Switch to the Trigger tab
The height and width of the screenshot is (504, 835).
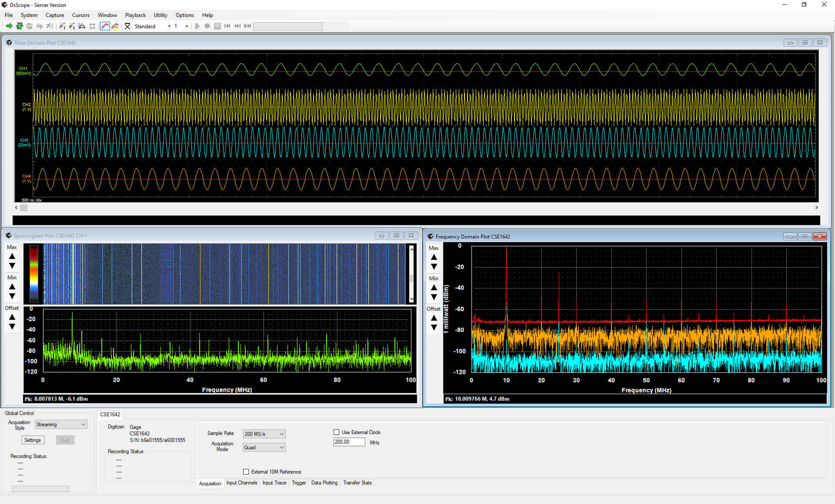(x=298, y=483)
